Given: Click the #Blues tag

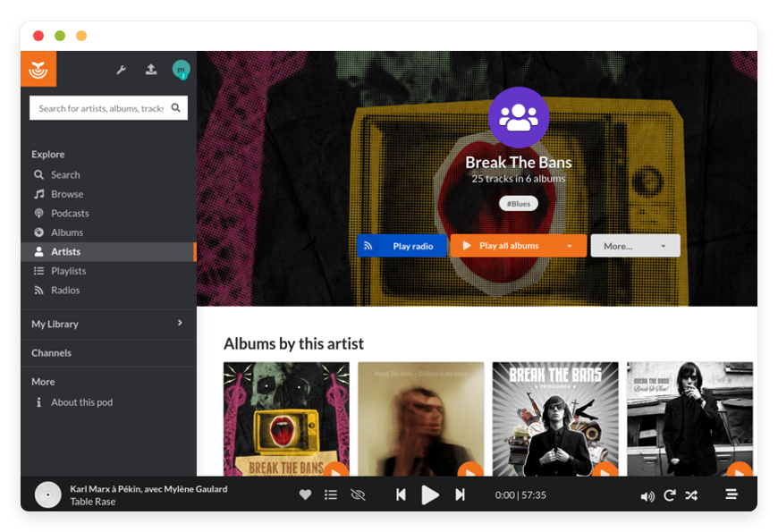Looking at the screenshot, I should click(x=519, y=204).
